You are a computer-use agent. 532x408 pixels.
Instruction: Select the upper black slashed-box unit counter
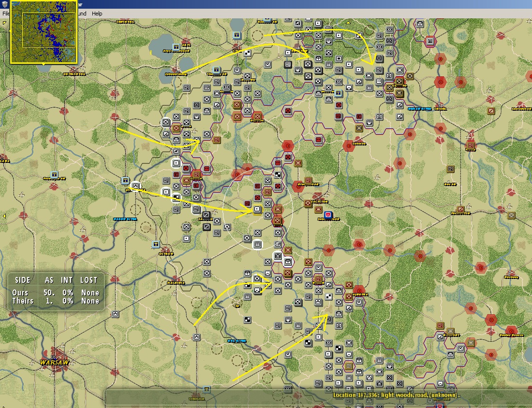[x=207, y=215]
